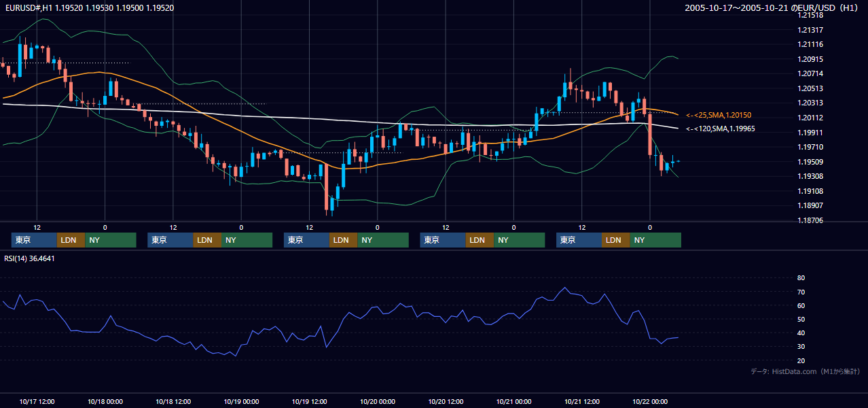868x408 pixels.
Task: Click the orange <-<25,SMA,1.20150 label
Action: coord(719,115)
